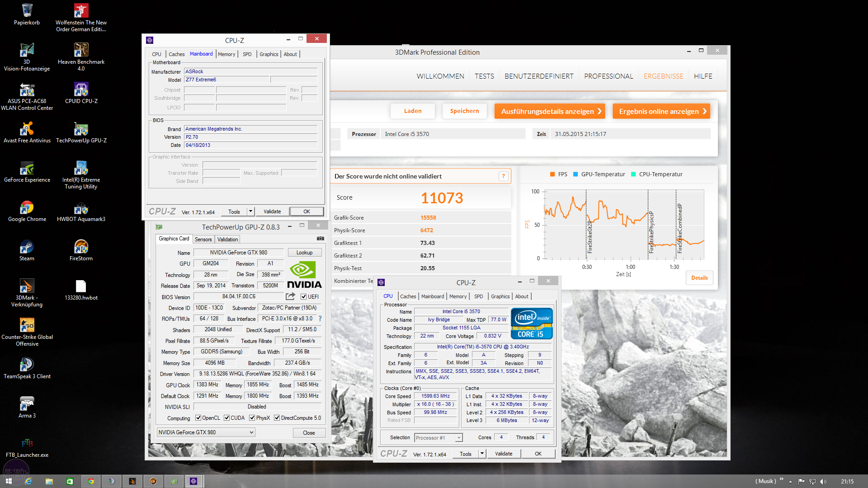Switch to the Sensors tab in GPU-Z
Image resolution: width=868 pixels, height=488 pixels.
pos(203,239)
